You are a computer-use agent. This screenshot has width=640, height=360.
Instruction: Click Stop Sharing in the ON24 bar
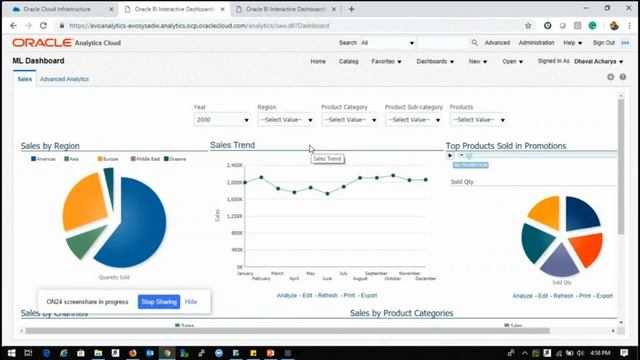[159, 302]
